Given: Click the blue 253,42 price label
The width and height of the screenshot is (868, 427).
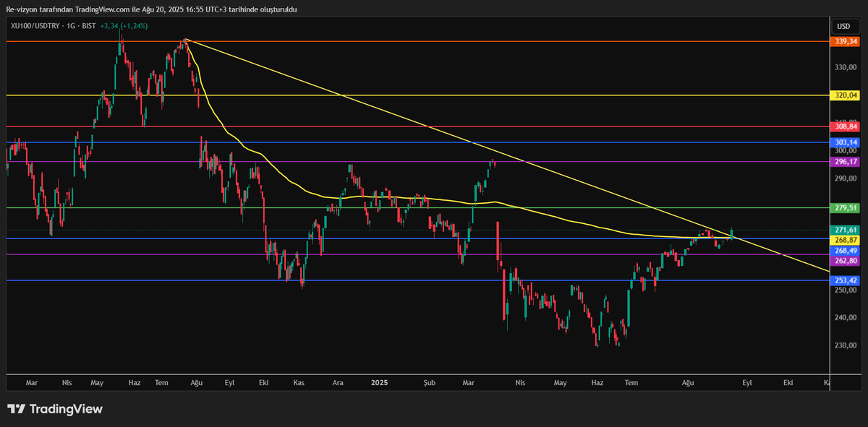Looking at the screenshot, I should pyautogui.click(x=846, y=280).
